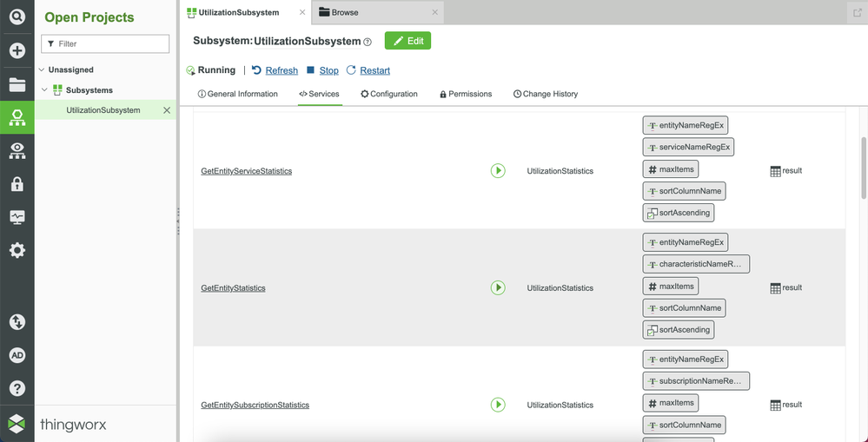Collapse the Subsystems tree node
The width and height of the screenshot is (868, 442).
click(45, 89)
